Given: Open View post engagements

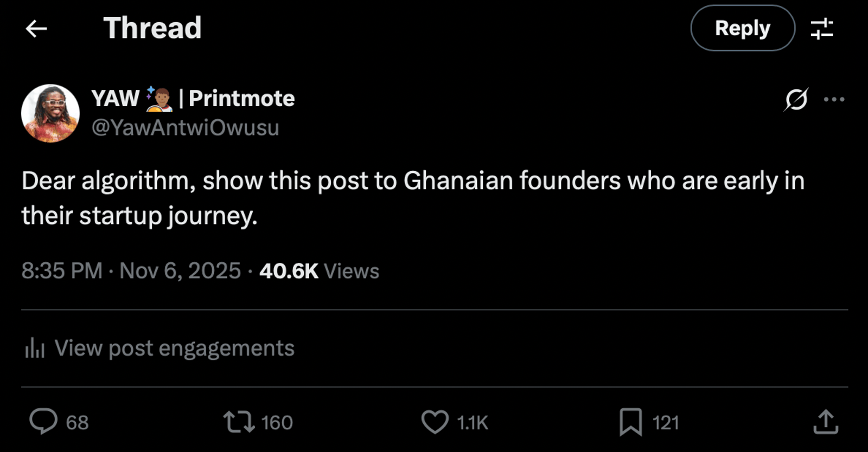Looking at the screenshot, I should [x=174, y=348].
